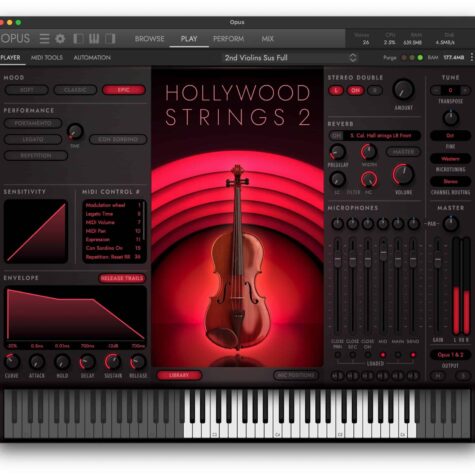Switch to the Perform tab
The width and height of the screenshot is (475, 475).
pyautogui.click(x=228, y=39)
